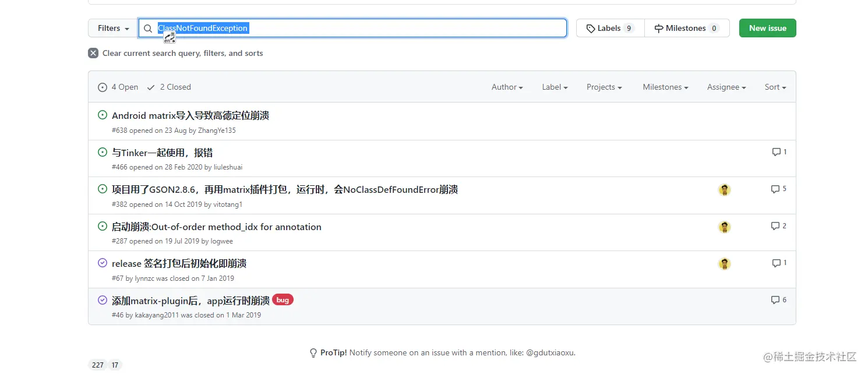Open author liuleshuai's issues
This screenshot has height=374, width=868.
[x=228, y=167]
